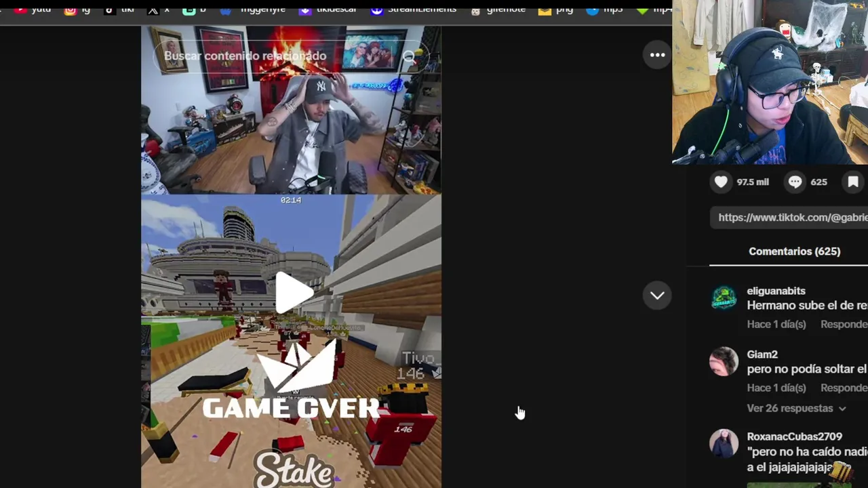
Task: Like the video with heart icon
Action: (x=721, y=182)
